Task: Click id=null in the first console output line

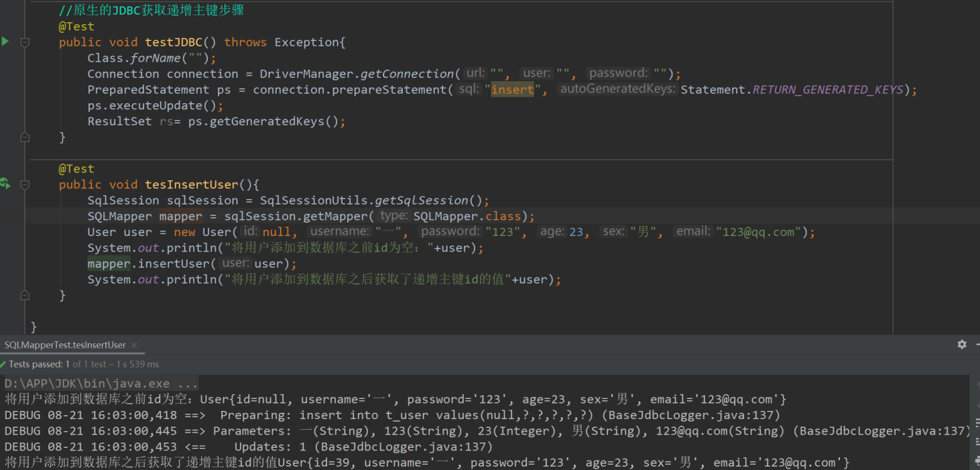Action: [x=261, y=400]
